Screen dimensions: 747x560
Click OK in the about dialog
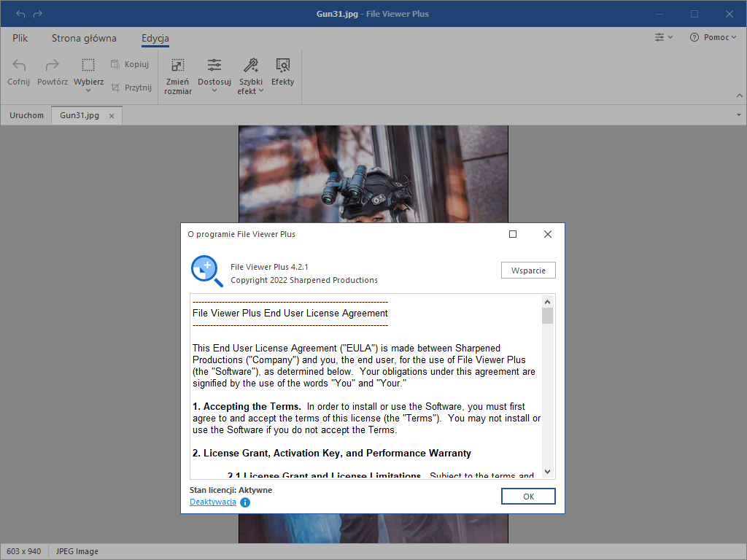[528, 496]
